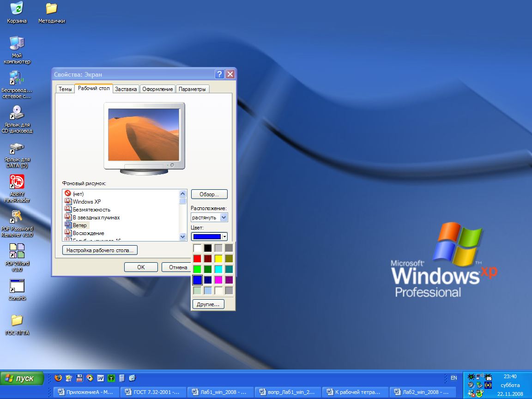Toggle the Цвет color picker dropdown

click(209, 236)
